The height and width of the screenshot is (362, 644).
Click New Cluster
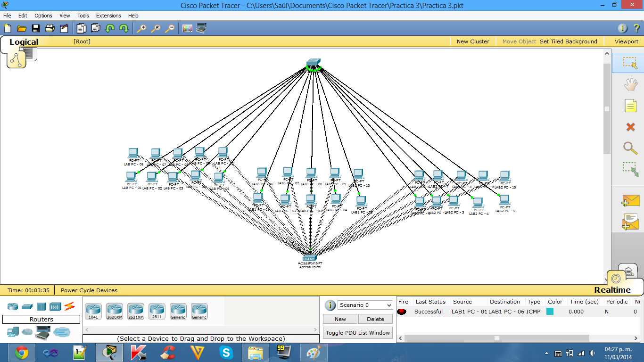tap(473, 41)
